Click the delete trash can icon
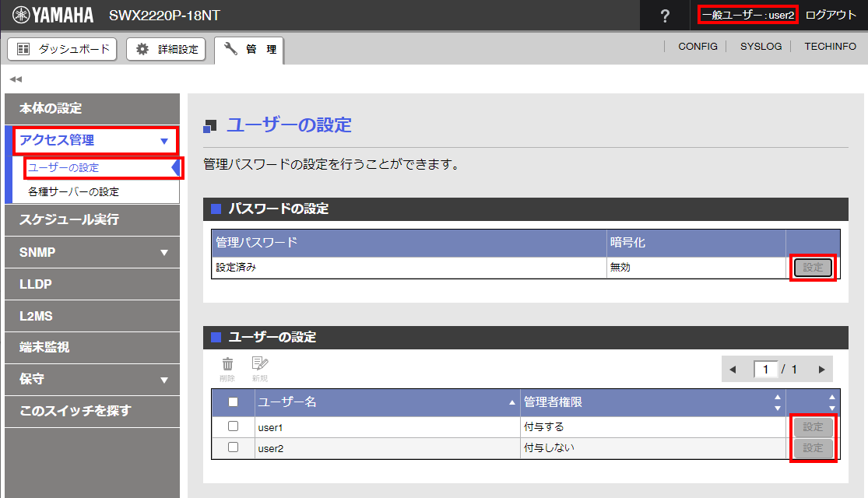The width and height of the screenshot is (868, 498). coord(227,364)
